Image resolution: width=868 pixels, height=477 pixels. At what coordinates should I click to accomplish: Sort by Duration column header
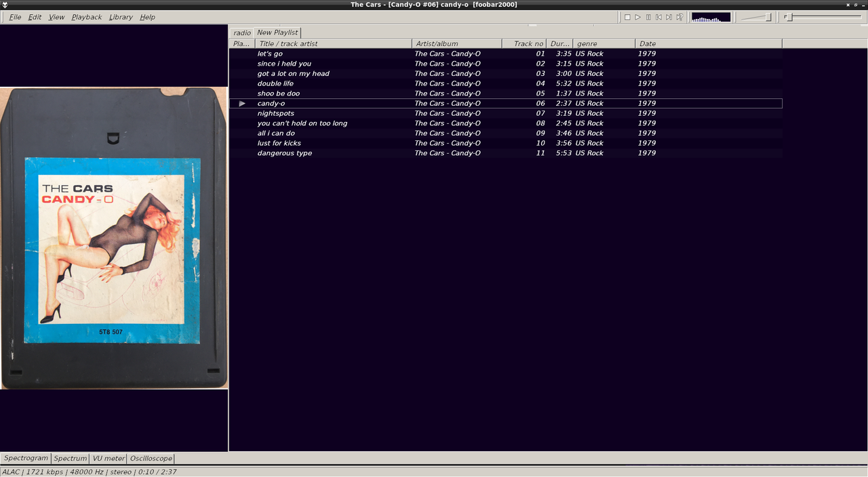tap(559, 43)
